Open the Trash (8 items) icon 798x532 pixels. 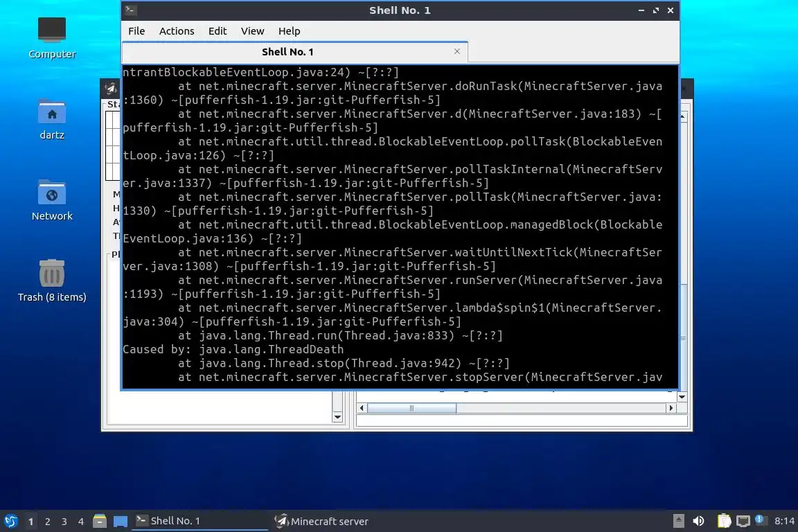(52, 281)
